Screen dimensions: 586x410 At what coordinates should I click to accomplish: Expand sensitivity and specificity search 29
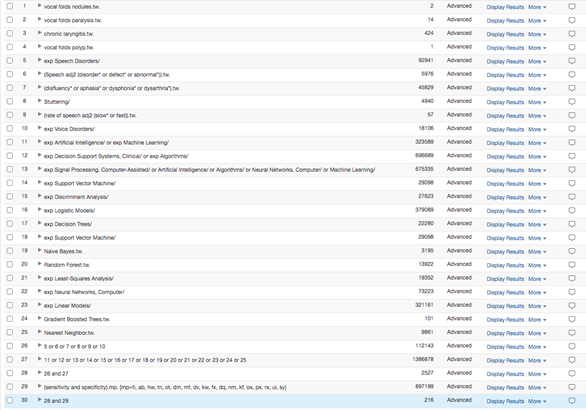[x=39, y=386]
